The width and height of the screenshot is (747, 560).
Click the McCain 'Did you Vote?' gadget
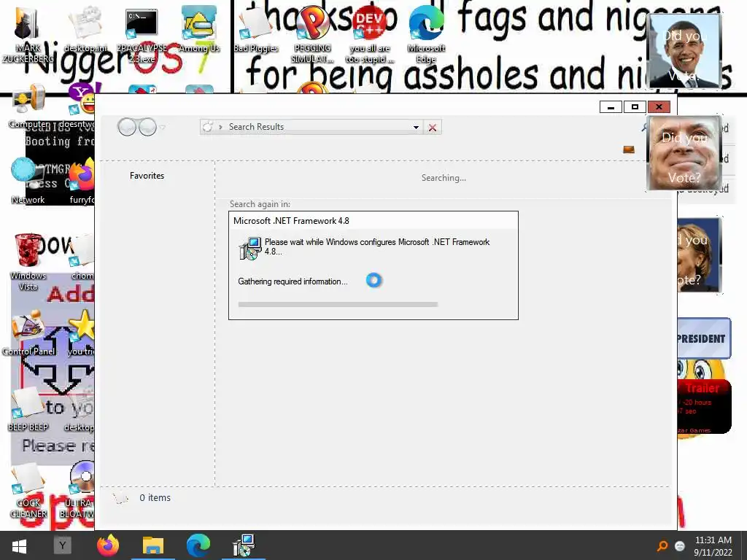click(x=684, y=153)
